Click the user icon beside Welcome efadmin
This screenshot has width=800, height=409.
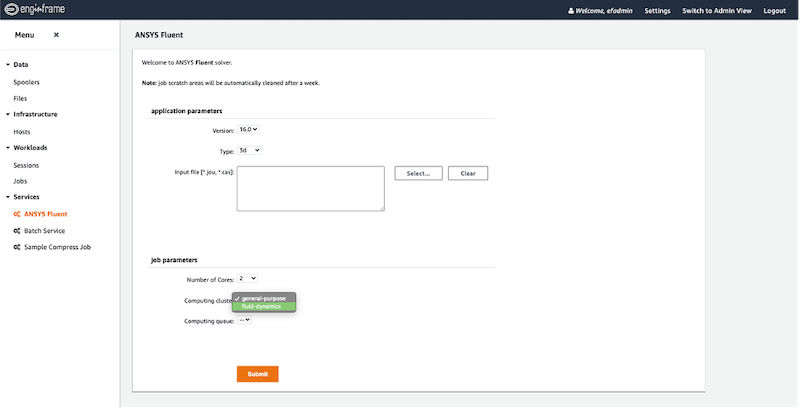pos(571,11)
